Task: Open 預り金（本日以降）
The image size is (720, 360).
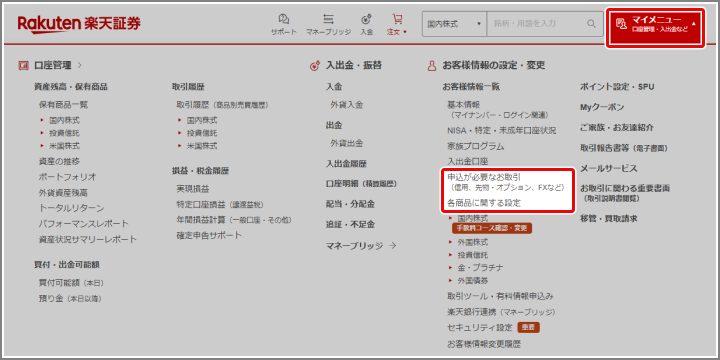Action: [x=70, y=299]
